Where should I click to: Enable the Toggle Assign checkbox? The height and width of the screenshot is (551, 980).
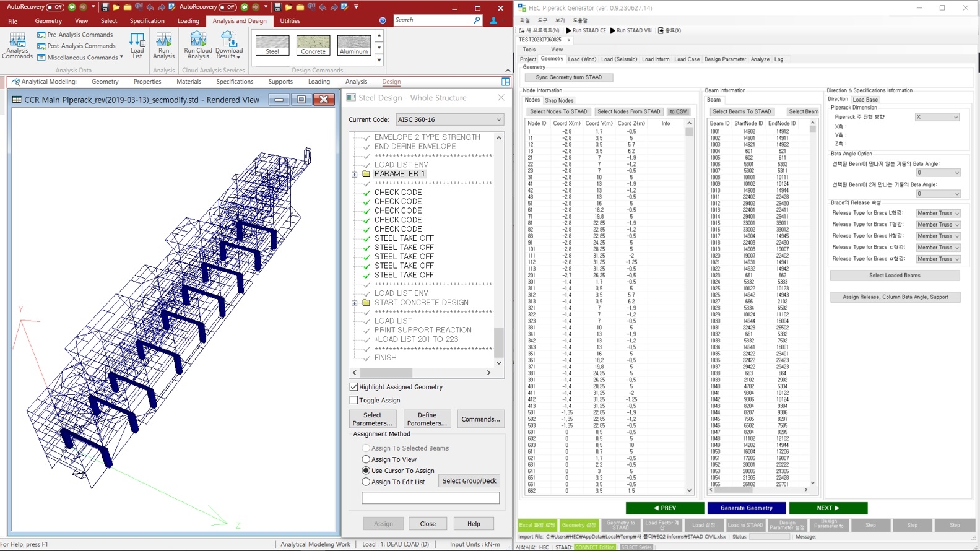click(354, 401)
